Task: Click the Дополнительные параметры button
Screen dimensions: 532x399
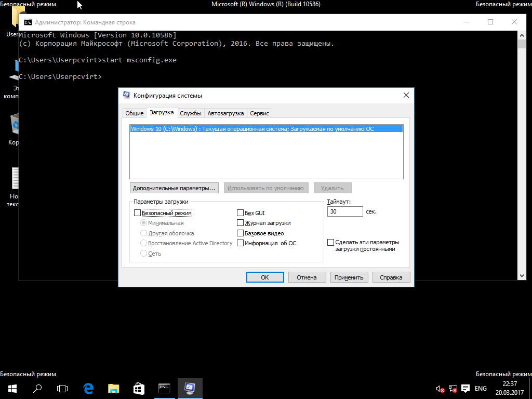Action: pyautogui.click(x=174, y=188)
